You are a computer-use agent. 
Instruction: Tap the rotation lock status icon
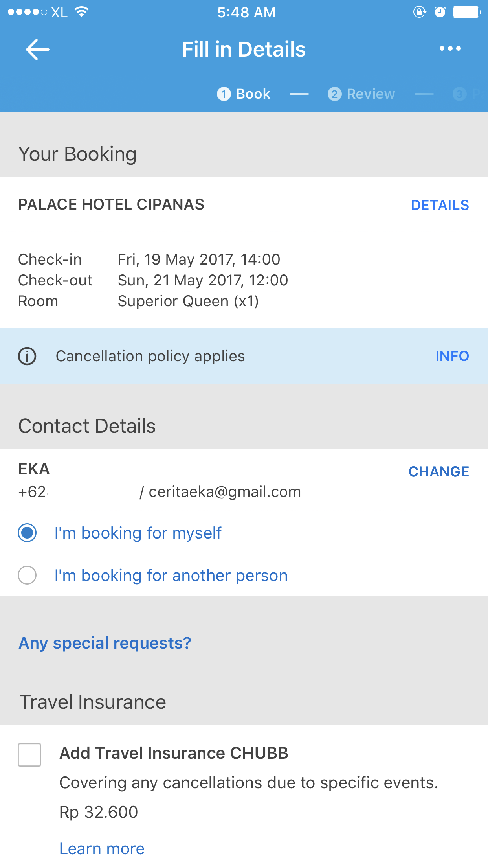[x=419, y=12]
